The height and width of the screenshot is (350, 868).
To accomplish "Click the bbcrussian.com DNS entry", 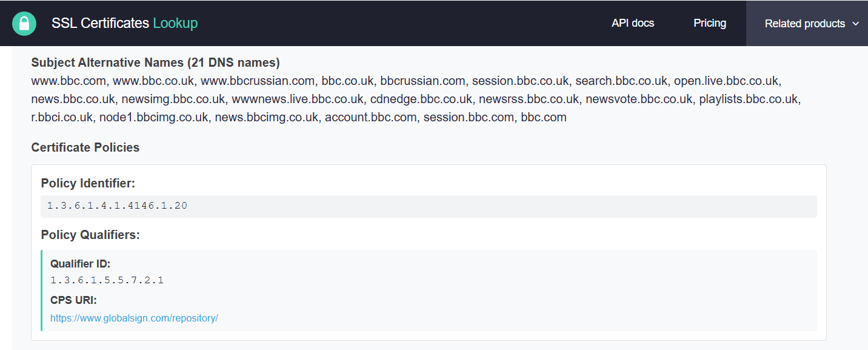I will 423,81.
